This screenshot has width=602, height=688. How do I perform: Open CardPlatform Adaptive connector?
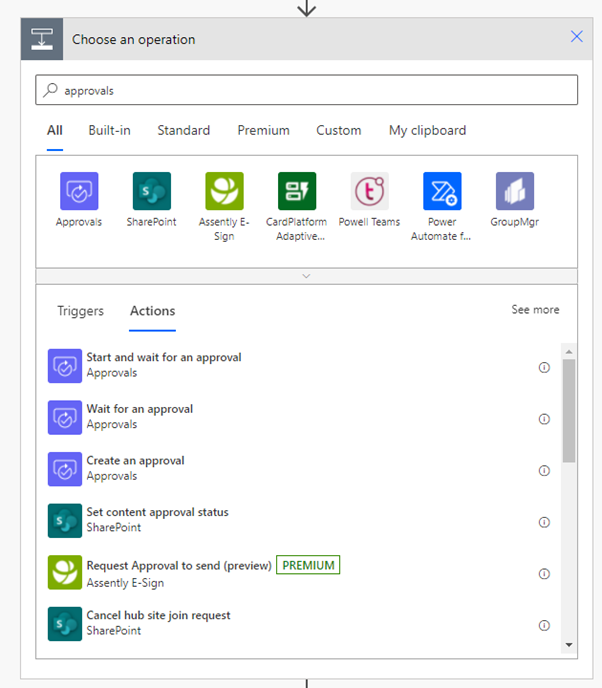(297, 191)
